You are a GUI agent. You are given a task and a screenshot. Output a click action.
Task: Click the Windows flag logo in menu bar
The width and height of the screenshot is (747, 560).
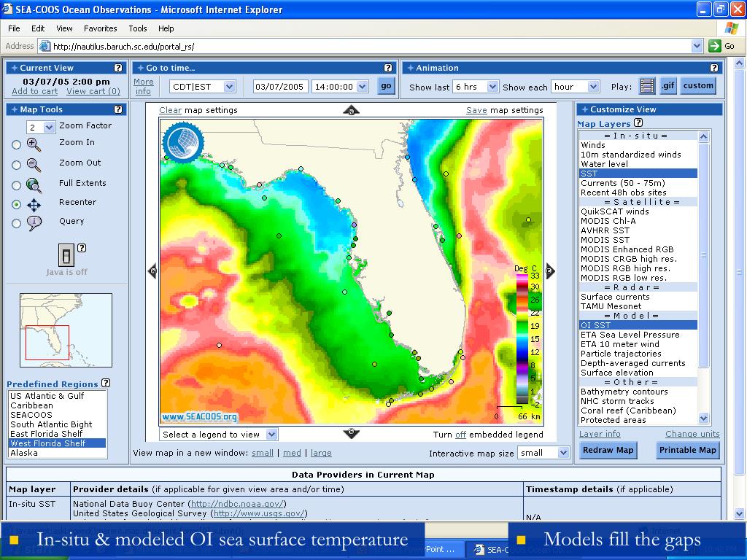click(731, 28)
